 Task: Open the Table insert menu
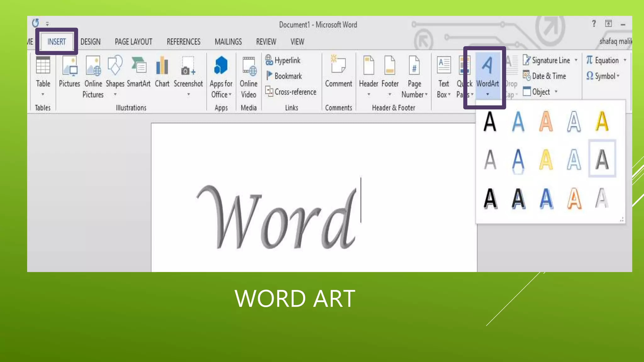[43, 77]
